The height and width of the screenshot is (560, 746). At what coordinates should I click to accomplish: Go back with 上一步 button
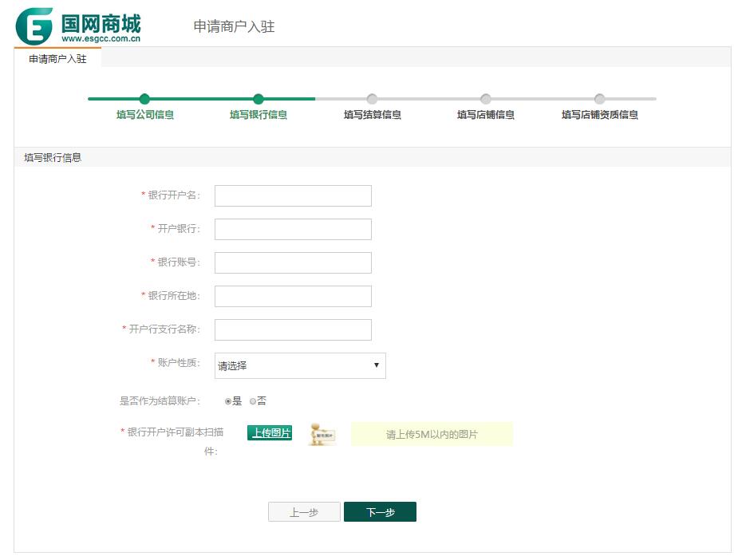(x=304, y=512)
